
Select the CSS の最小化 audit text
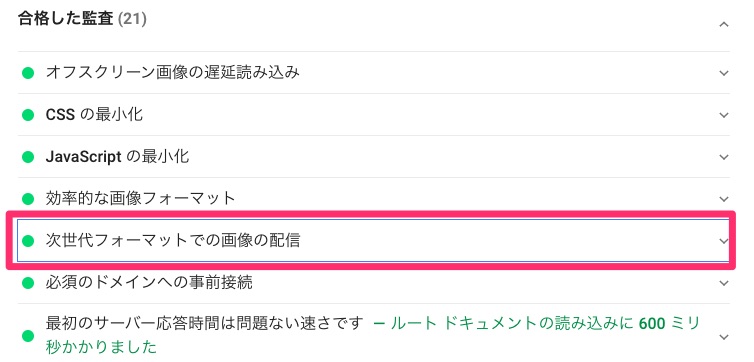click(x=94, y=115)
